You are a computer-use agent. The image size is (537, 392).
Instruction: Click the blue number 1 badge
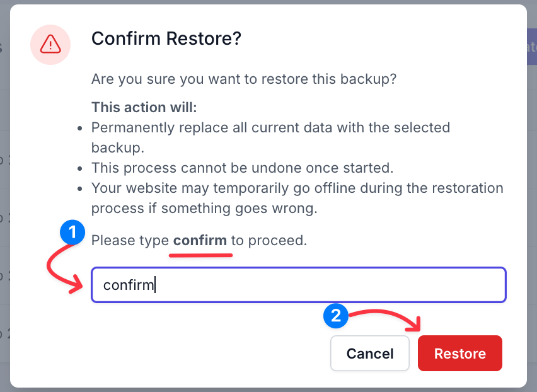click(x=72, y=233)
